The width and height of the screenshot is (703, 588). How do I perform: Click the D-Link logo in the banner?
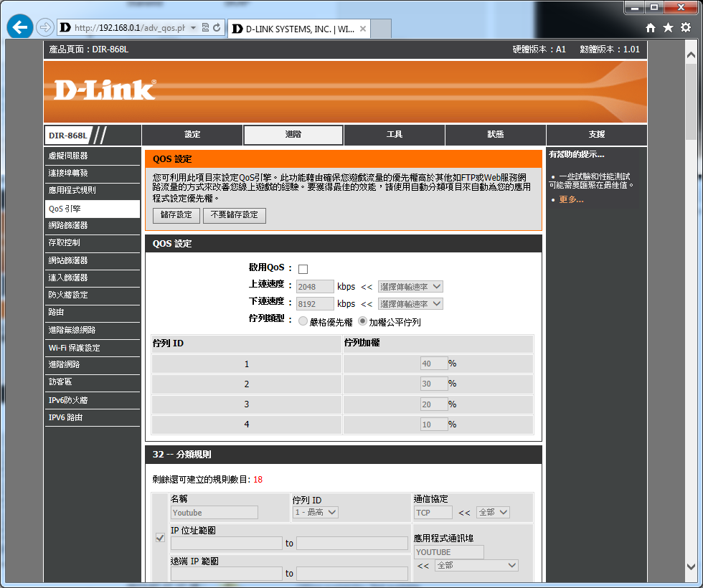[105, 90]
